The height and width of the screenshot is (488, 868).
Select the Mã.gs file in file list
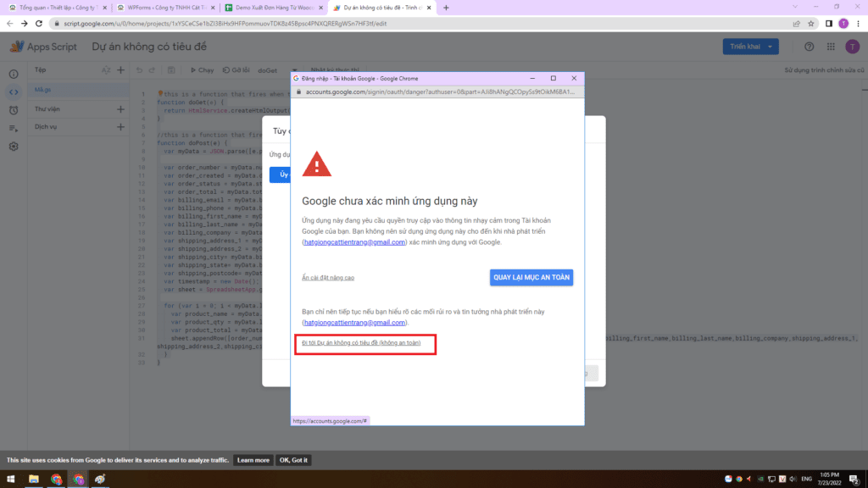coord(79,90)
